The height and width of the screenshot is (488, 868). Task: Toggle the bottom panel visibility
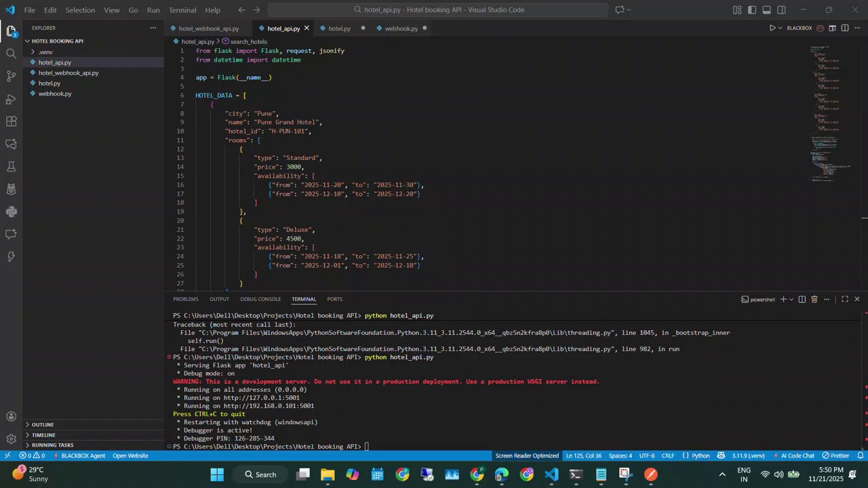click(766, 10)
